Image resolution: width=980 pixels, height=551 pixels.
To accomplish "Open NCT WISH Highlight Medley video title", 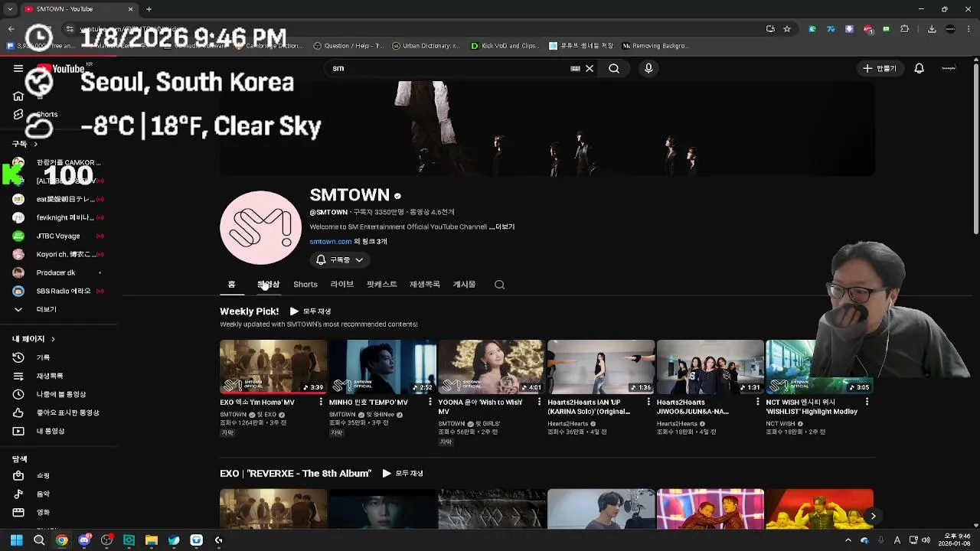I will click(812, 406).
